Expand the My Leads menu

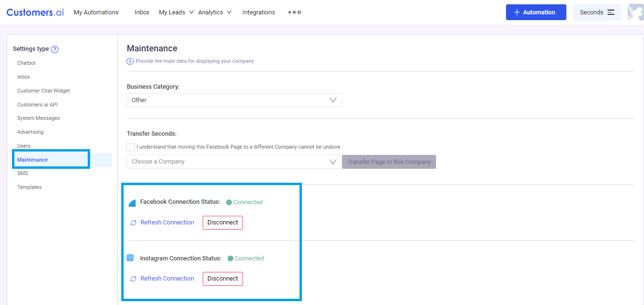[176, 12]
